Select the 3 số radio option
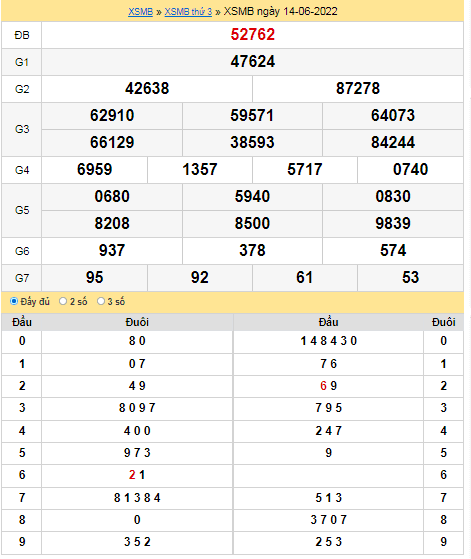The width and height of the screenshot is (471, 559). pyautogui.click(x=101, y=301)
